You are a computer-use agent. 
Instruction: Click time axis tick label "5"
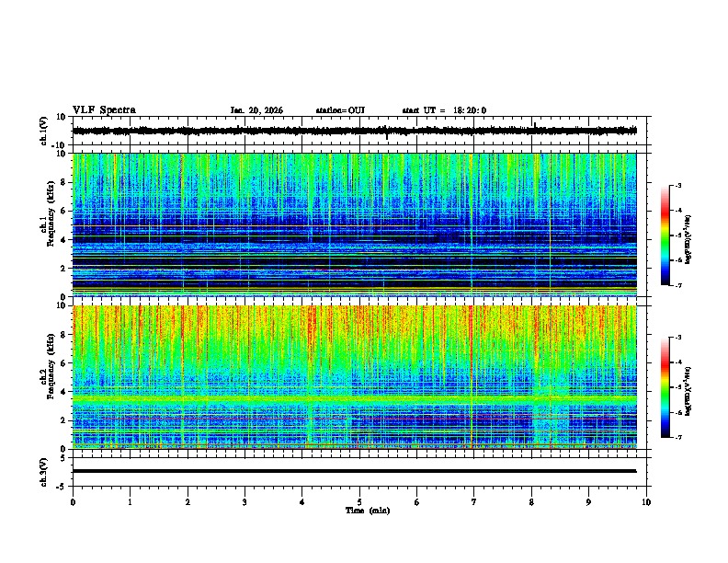tap(359, 502)
